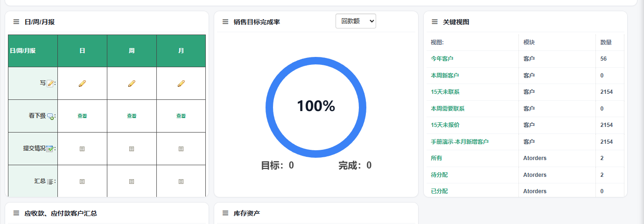644x224 pixels.
Task: Open the 今年客户 view link
Action: click(442, 59)
